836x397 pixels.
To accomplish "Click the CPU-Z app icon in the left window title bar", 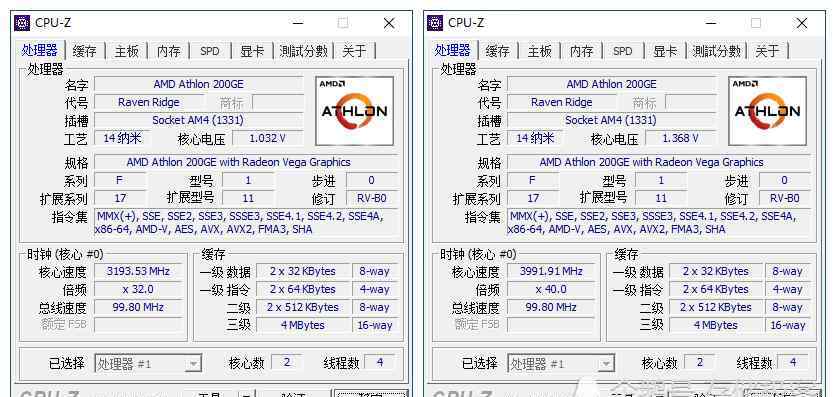I will coord(22,23).
